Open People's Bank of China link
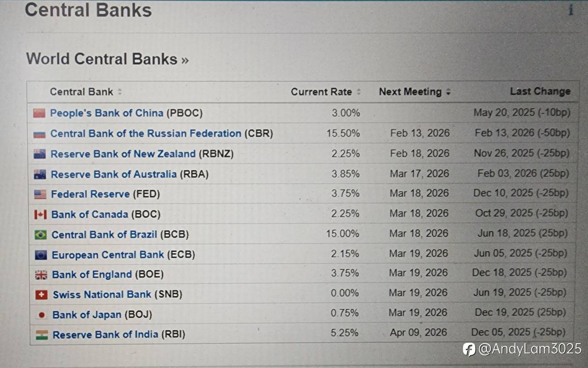This screenshot has width=588, height=368. click(x=107, y=113)
